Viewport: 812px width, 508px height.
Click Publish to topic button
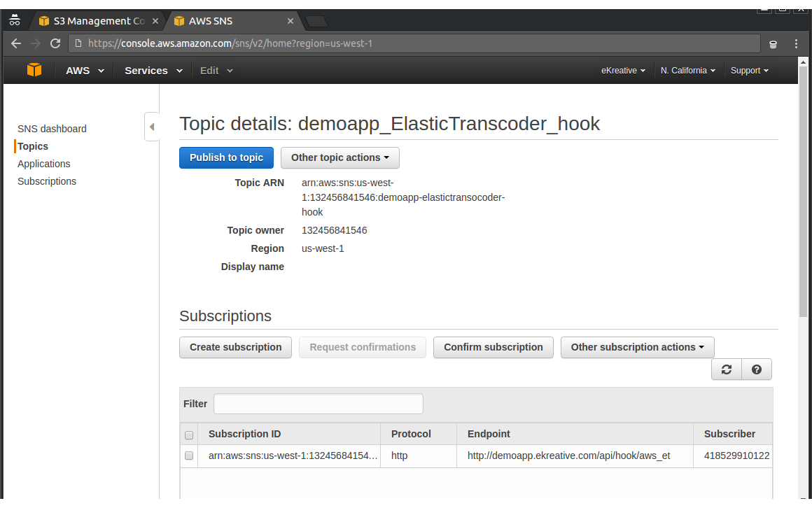pyautogui.click(x=226, y=157)
